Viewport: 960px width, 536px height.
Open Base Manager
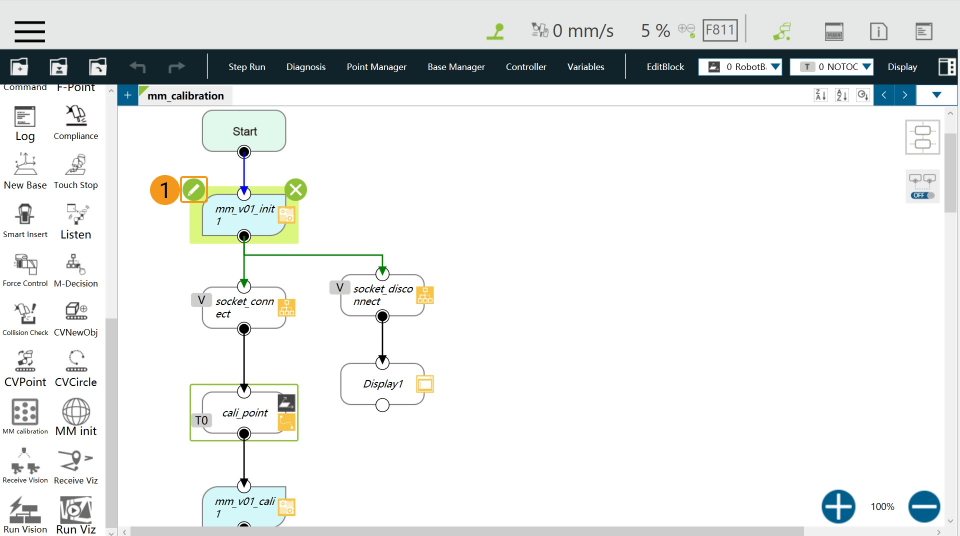pyautogui.click(x=456, y=67)
